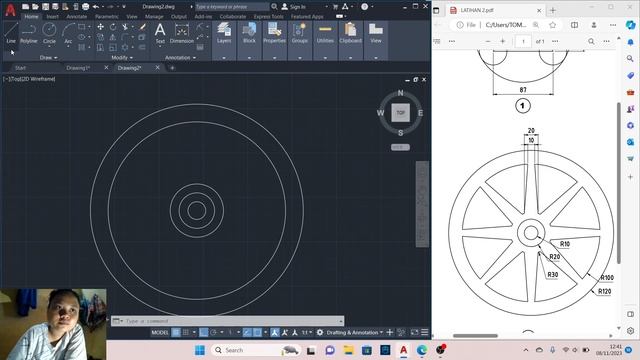Click the new drawing tab plus button
640x360 pixels.
(172, 68)
